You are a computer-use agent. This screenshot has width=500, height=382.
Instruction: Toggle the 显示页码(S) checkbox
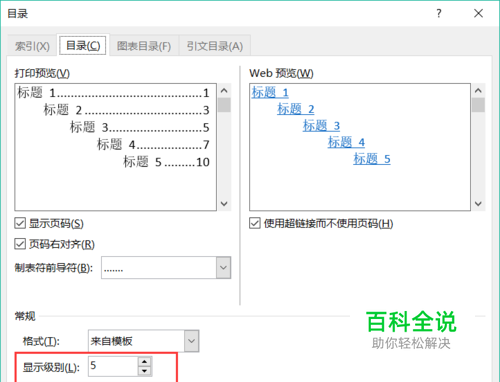pyautogui.click(x=20, y=223)
